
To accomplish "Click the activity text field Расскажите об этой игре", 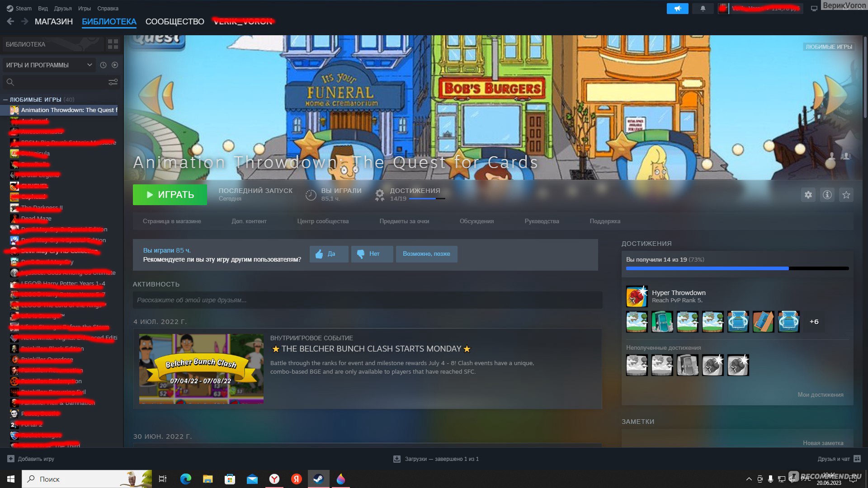I will [x=367, y=300].
